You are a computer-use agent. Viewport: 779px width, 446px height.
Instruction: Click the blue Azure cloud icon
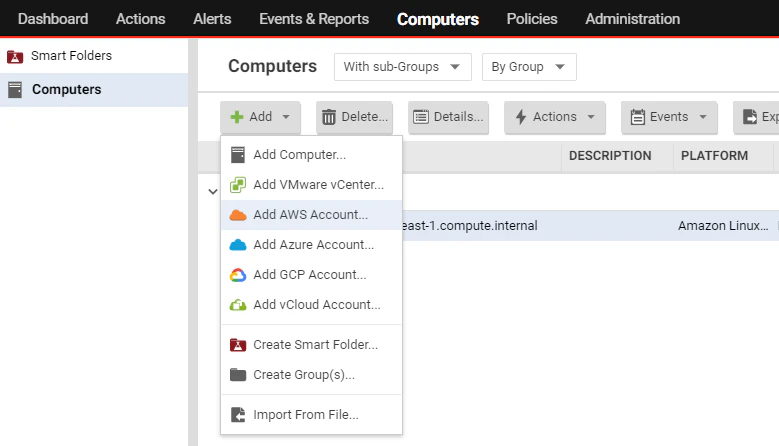click(x=238, y=245)
